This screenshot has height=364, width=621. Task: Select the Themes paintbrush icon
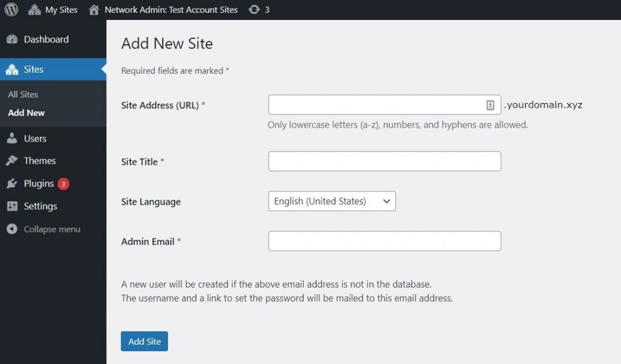tap(13, 160)
